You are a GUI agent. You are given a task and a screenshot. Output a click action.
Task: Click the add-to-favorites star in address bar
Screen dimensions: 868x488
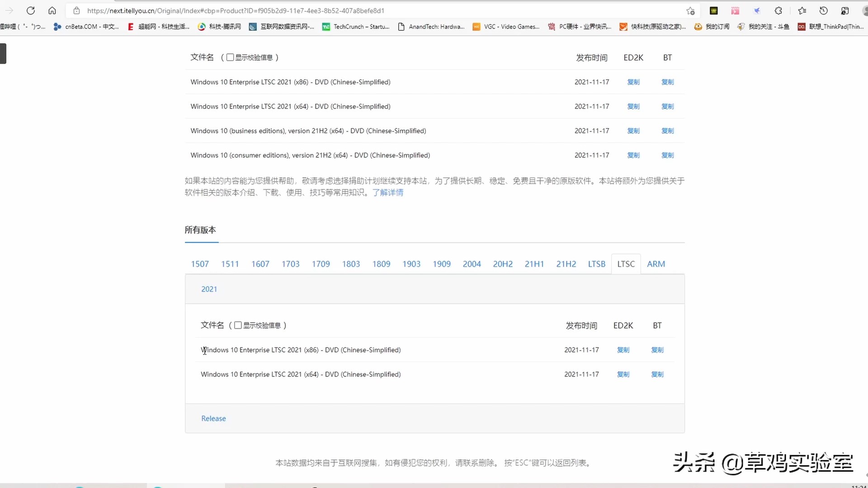(x=691, y=10)
